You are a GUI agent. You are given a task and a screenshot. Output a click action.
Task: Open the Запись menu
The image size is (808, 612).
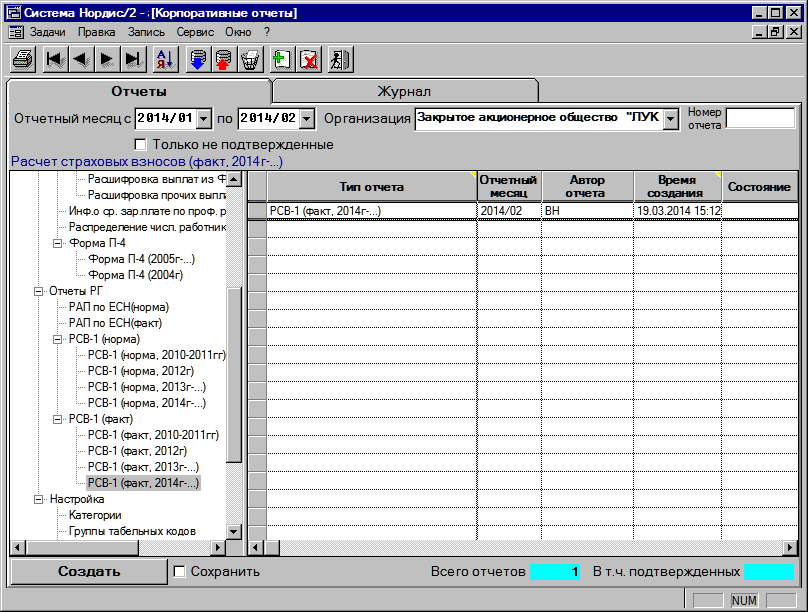(146, 32)
